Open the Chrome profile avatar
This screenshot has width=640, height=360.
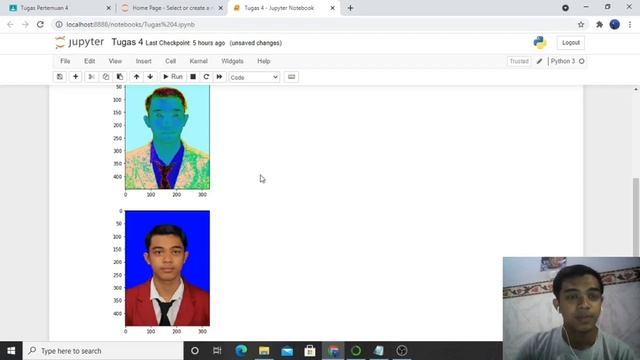pyautogui.click(x=615, y=24)
